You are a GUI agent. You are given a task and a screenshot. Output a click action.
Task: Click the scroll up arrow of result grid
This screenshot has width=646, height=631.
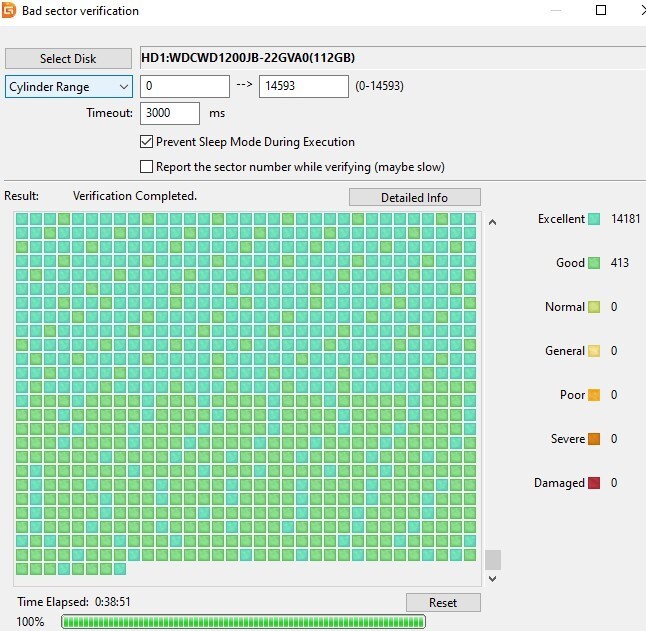(492, 222)
